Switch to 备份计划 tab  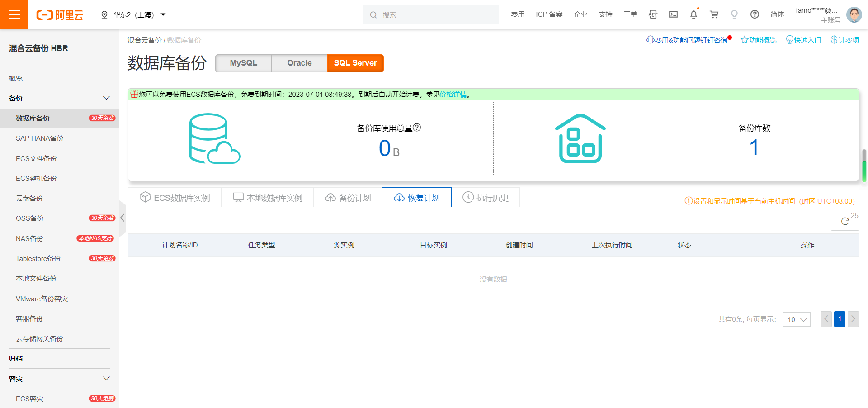tap(348, 198)
